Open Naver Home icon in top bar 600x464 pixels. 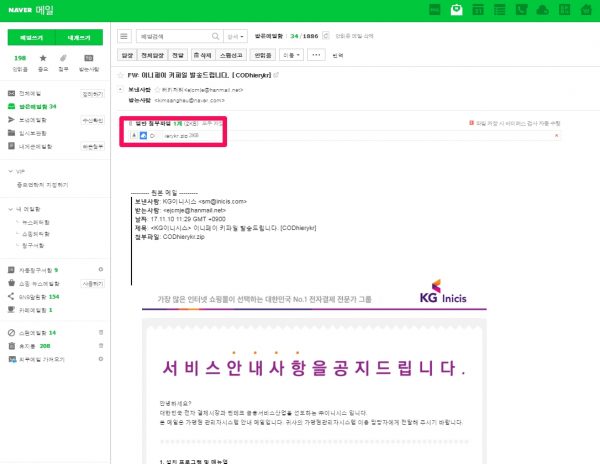pos(586,10)
